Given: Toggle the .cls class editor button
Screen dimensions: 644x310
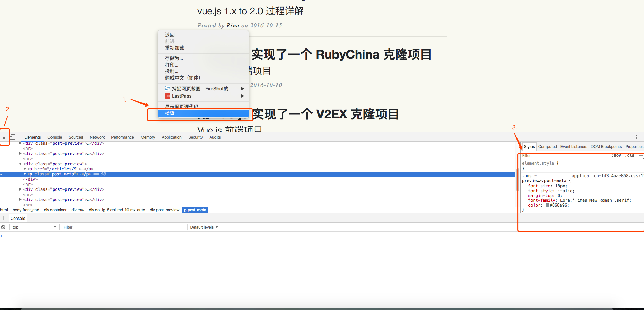Looking at the screenshot, I should click(630, 155).
